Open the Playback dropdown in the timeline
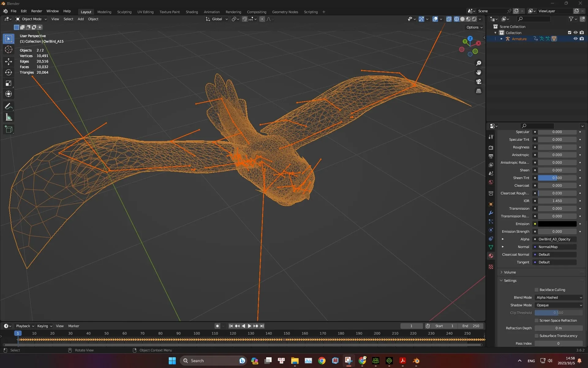Screen dimensions: 588x368 click(x=25, y=326)
